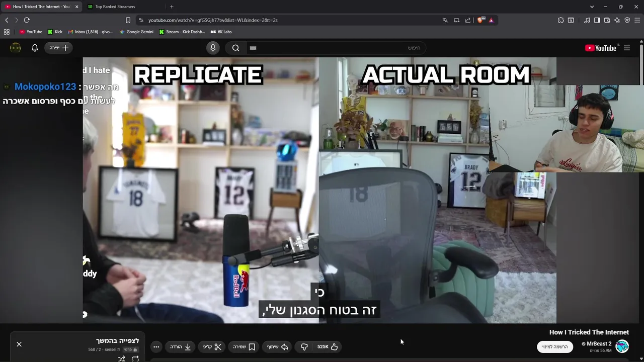The height and width of the screenshot is (362, 644).
Task: Switch to Top Ranked Streamers tab
Action: click(x=123, y=7)
